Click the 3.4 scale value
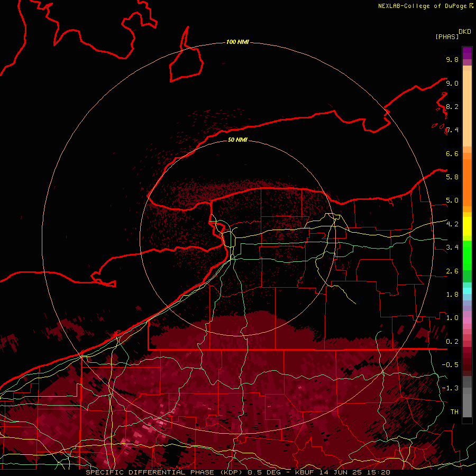This screenshot has height=476, width=476. tap(452, 248)
